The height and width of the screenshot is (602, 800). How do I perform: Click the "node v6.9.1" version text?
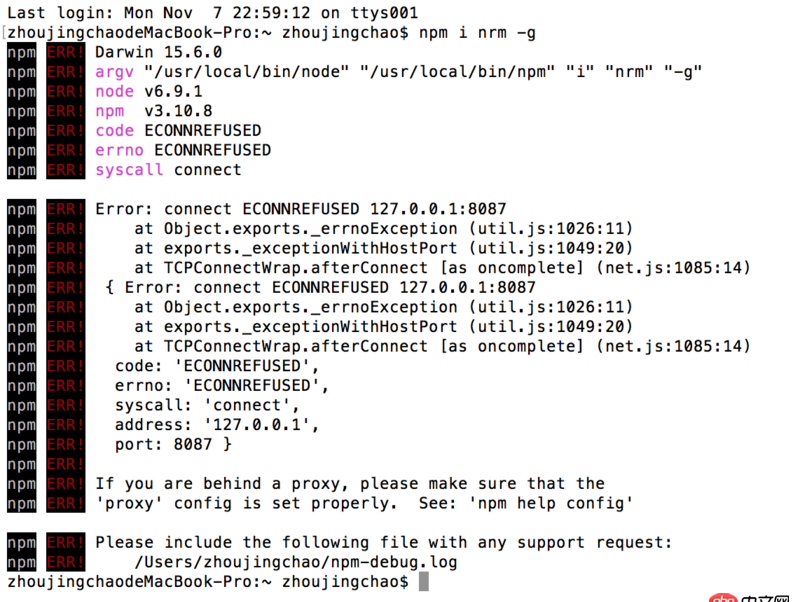click(x=149, y=91)
